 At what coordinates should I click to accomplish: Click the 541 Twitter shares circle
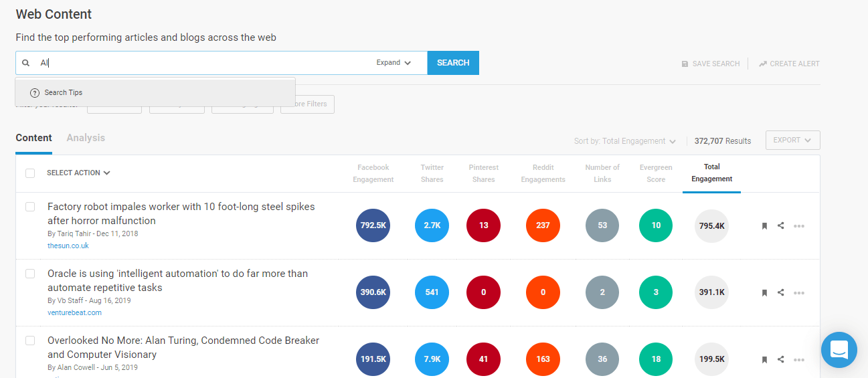(x=432, y=292)
